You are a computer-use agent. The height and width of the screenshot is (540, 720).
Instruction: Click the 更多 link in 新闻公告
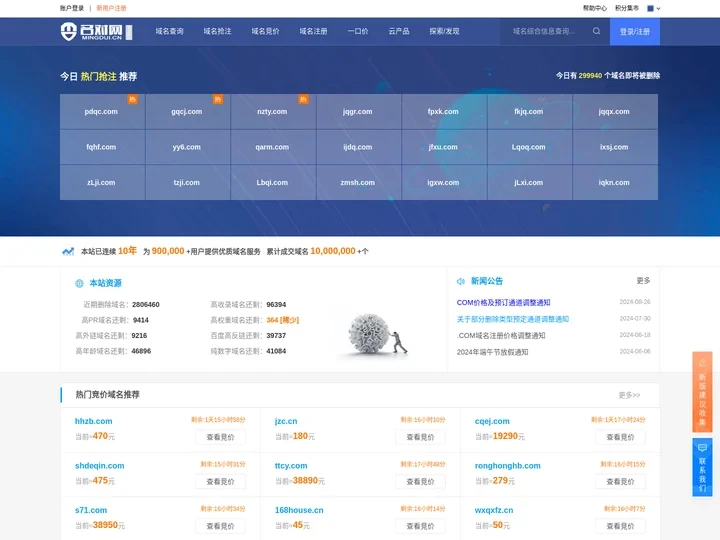coord(643,281)
